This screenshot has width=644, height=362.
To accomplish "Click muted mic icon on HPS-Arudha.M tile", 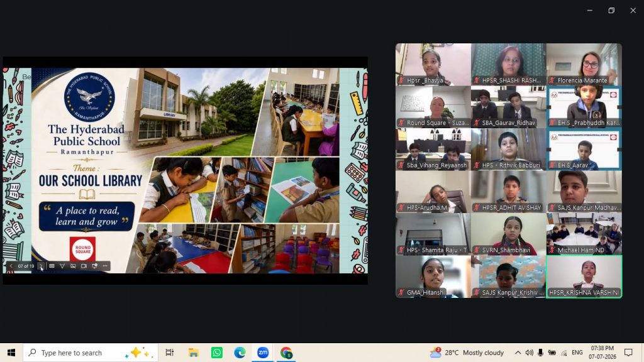I will click(401, 207).
